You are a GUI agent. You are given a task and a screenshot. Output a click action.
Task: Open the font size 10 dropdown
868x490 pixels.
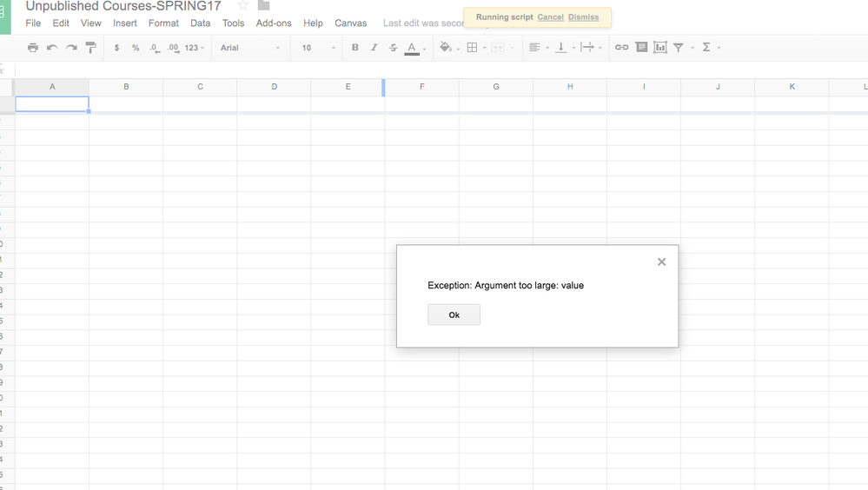click(x=318, y=48)
